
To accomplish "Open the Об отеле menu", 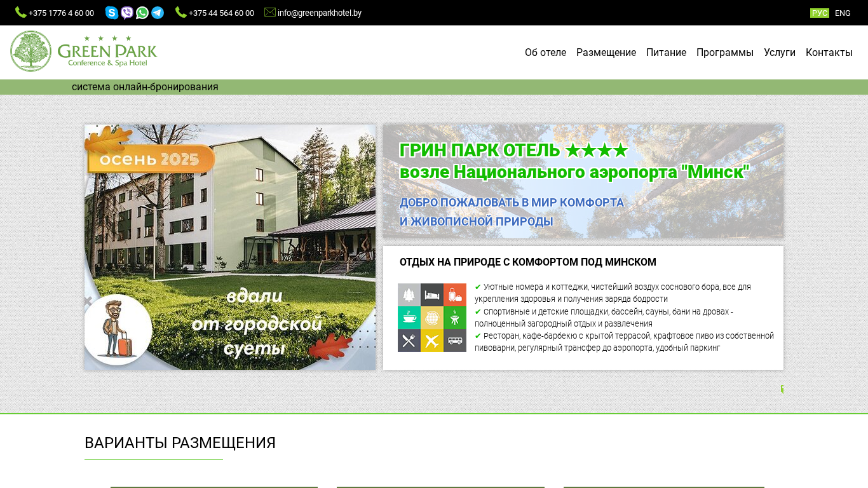I will tap(545, 53).
